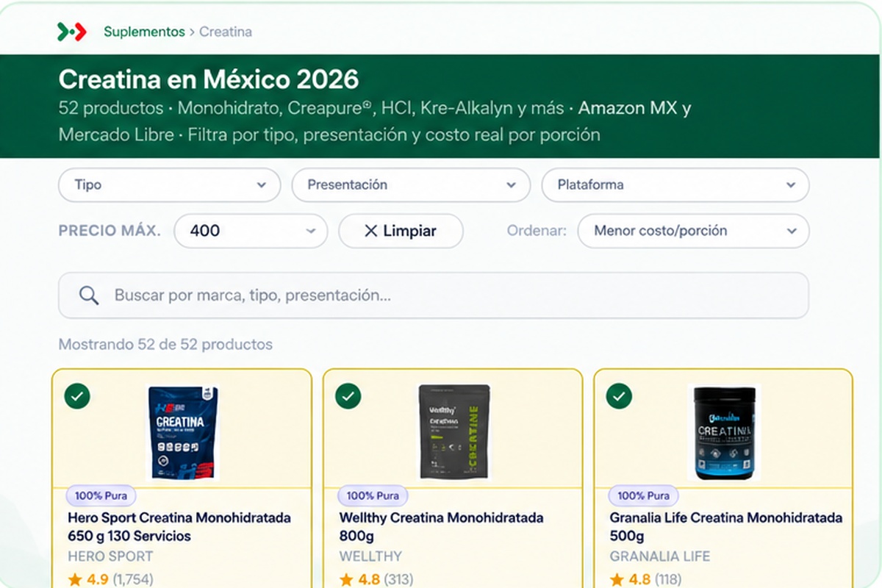
Task: Open the Granalia Life product image
Action: pos(725,432)
